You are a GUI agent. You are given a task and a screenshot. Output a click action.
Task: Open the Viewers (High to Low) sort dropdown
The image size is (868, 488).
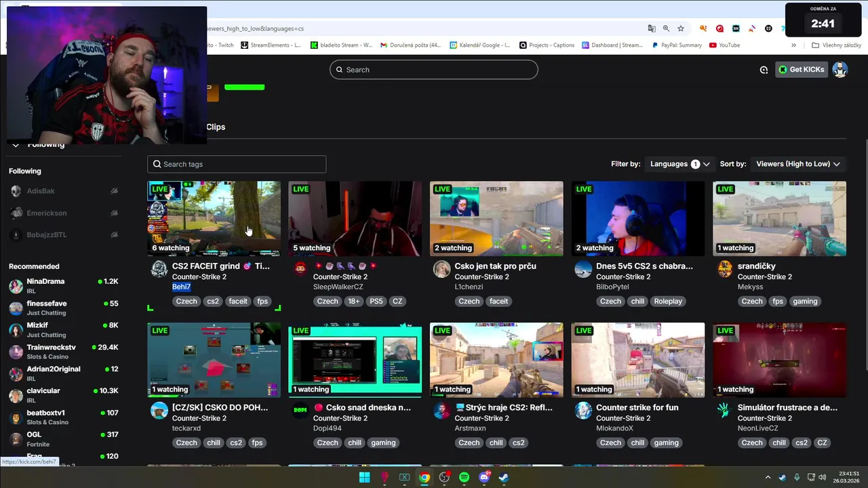coord(798,164)
